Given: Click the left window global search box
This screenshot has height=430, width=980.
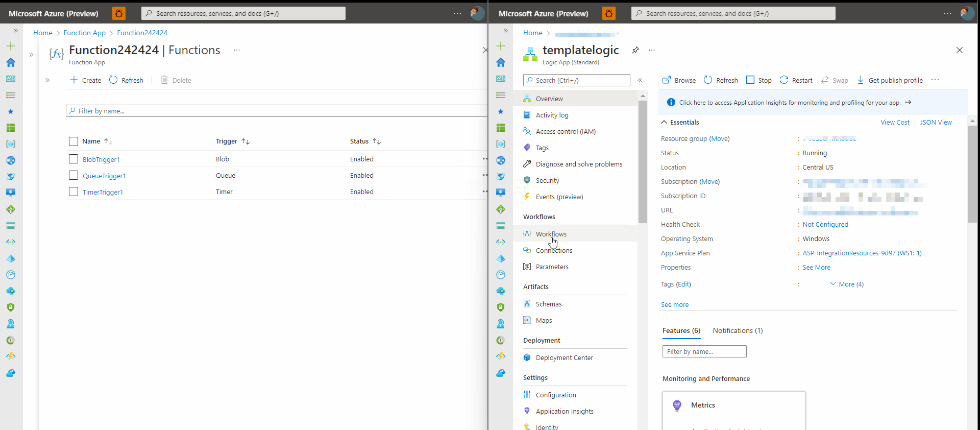Looking at the screenshot, I should coord(243,13).
